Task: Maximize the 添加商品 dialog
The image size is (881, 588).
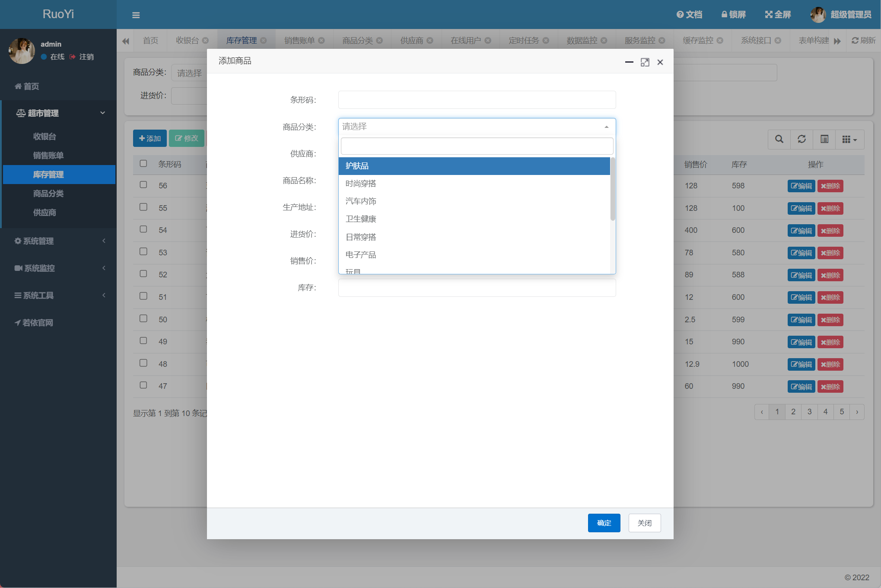Action: [x=645, y=62]
